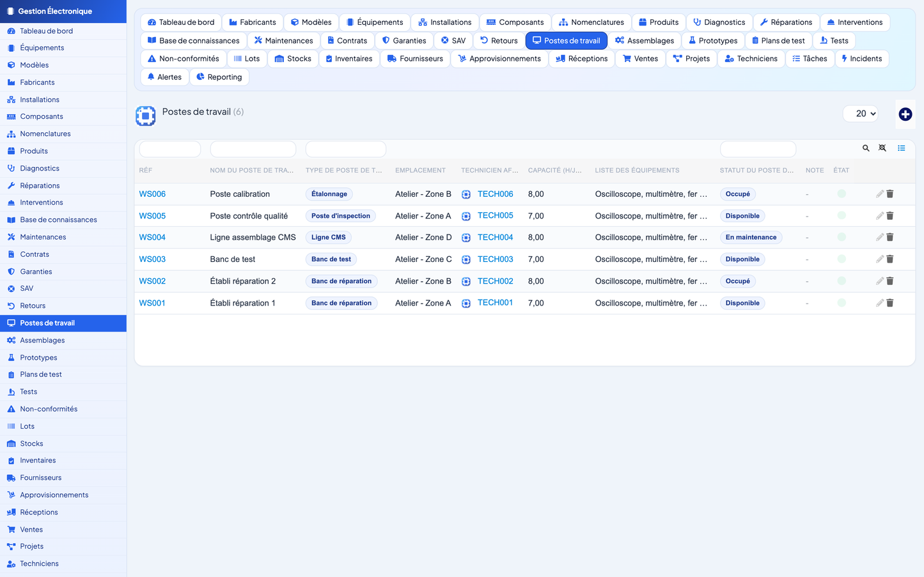Click the Étalonnage type badge
Viewport: 924px width, 577px height.
pos(329,194)
